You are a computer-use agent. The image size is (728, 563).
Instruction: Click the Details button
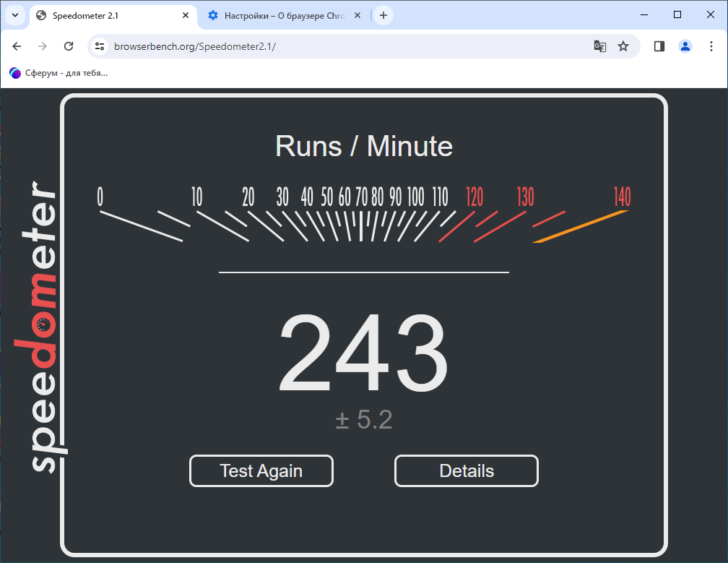pos(467,471)
